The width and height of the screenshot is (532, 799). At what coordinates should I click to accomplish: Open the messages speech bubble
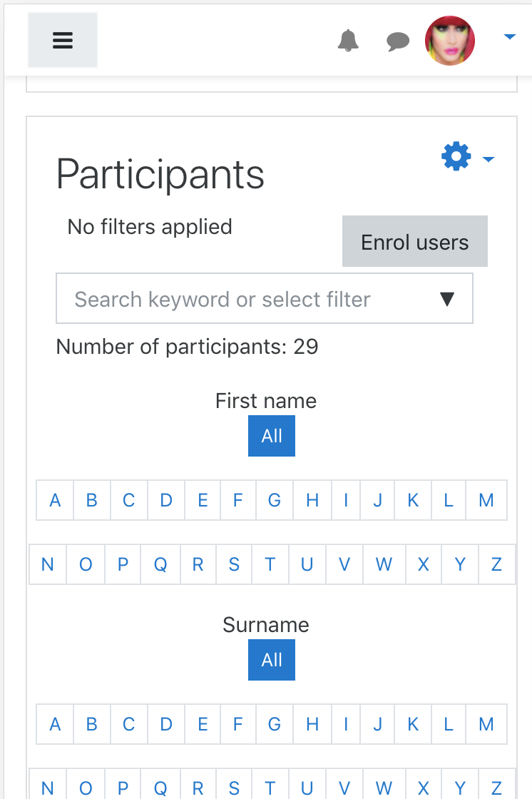click(398, 41)
